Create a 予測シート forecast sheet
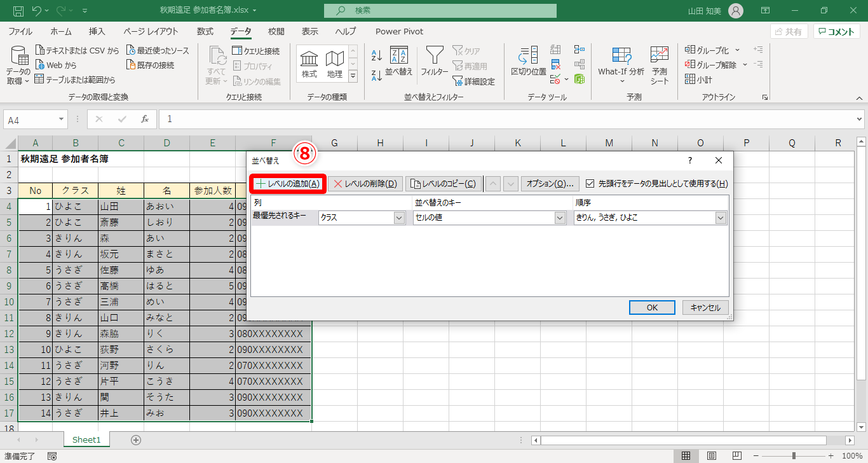The height and width of the screenshot is (463, 868). click(x=660, y=66)
